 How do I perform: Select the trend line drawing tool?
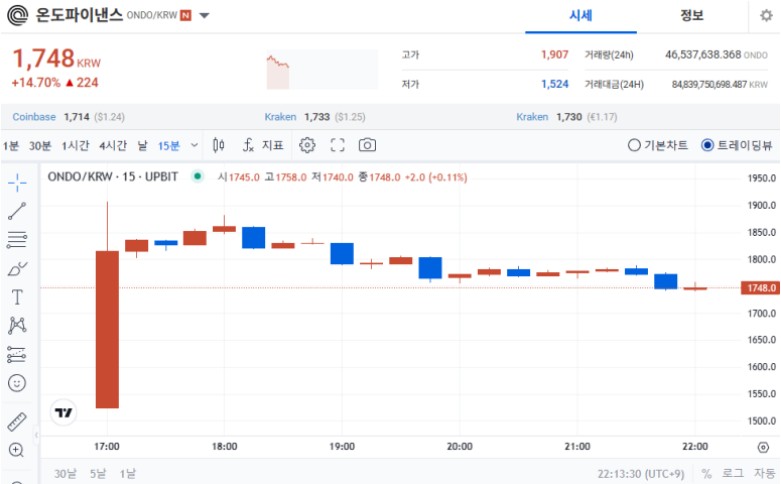tap(17, 211)
